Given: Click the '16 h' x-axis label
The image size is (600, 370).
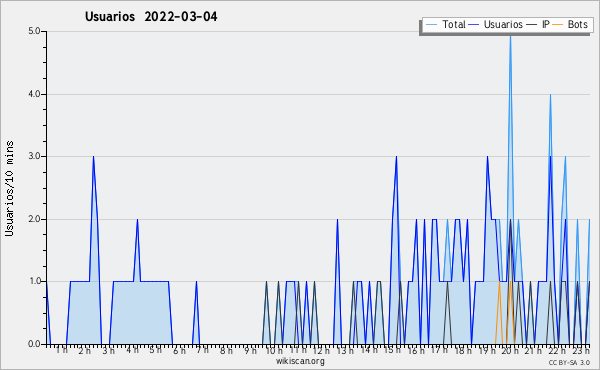Looking at the screenshot, I should tap(416, 350).
